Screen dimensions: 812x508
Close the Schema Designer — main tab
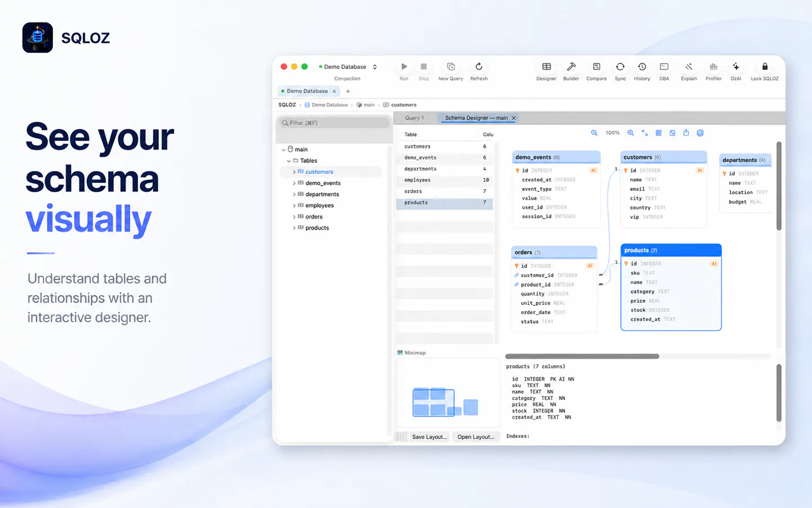(x=514, y=118)
